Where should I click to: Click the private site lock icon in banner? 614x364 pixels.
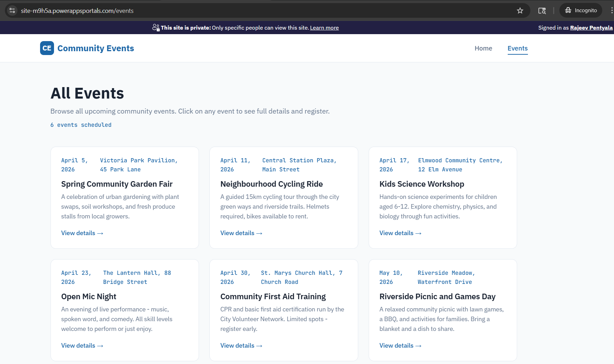click(155, 28)
